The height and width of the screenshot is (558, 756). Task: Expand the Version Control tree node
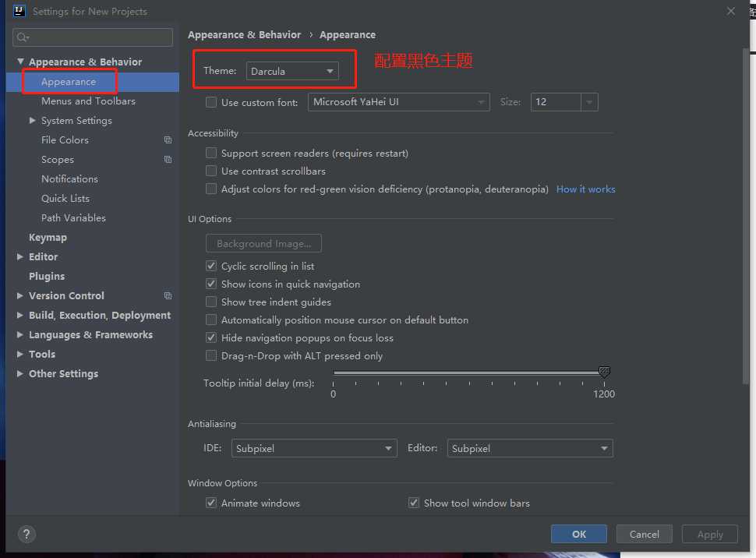click(19, 295)
